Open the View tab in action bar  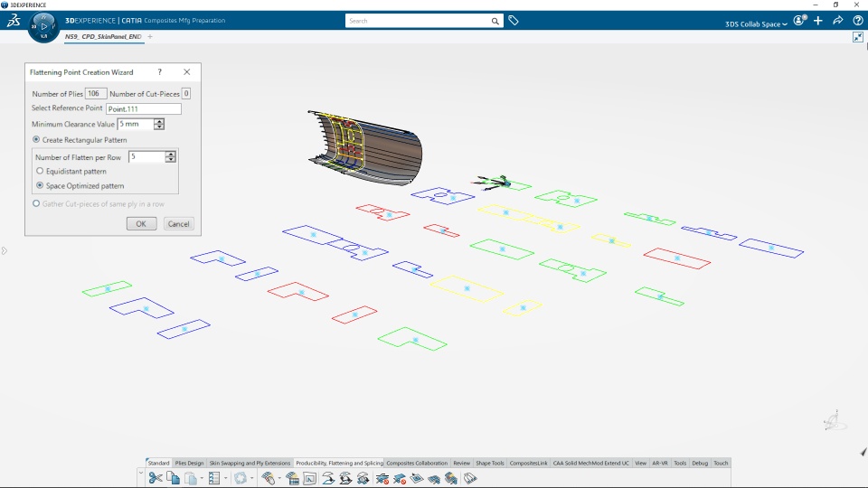pyautogui.click(x=640, y=463)
